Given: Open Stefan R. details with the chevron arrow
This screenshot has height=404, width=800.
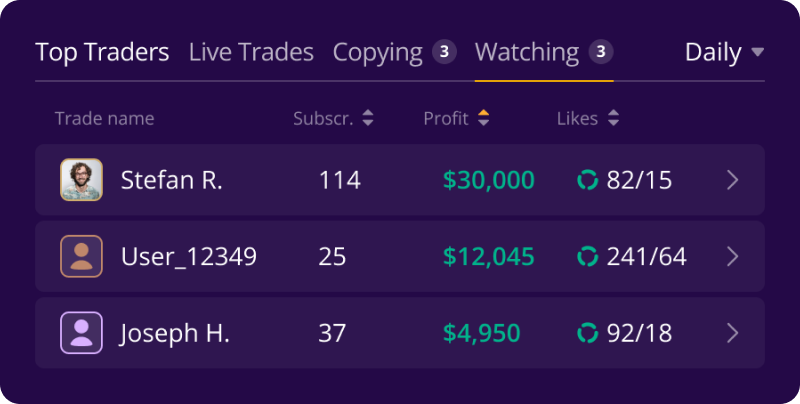Looking at the screenshot, I should coord(733,180).
